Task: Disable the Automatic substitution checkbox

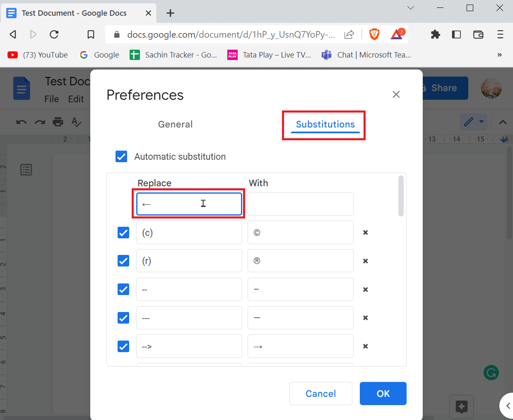Action: 121,156
